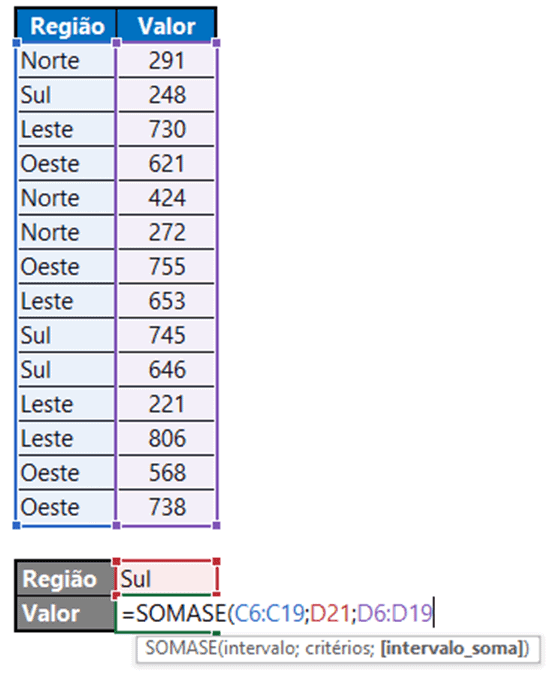Click the cell showing 730

point(167,129)
